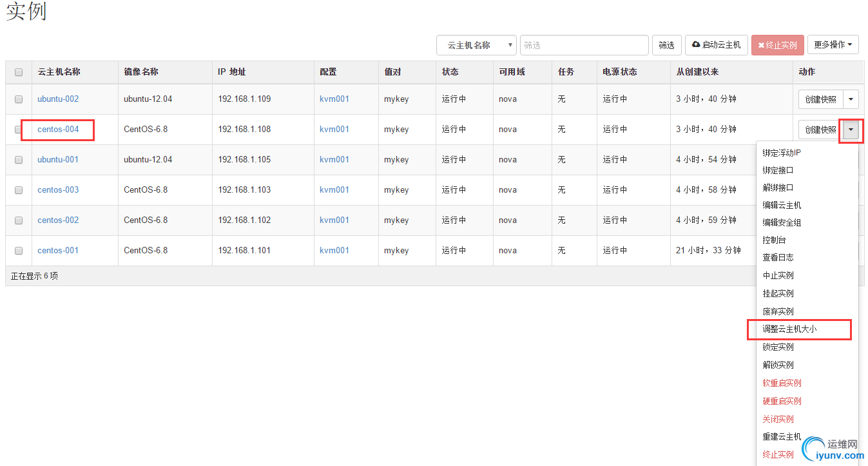Mark the centos-002 row checkbox
The width and height of the screenshot is (868, 466).
pyautogui.click(x=19, y=220)
